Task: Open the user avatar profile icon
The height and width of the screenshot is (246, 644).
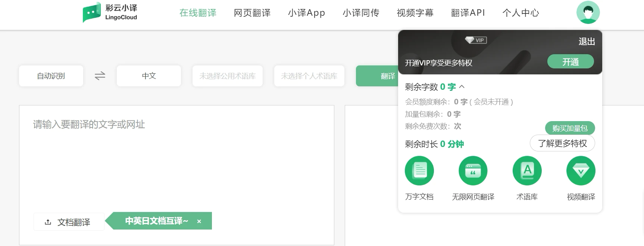Action: (x=588, y=12)
